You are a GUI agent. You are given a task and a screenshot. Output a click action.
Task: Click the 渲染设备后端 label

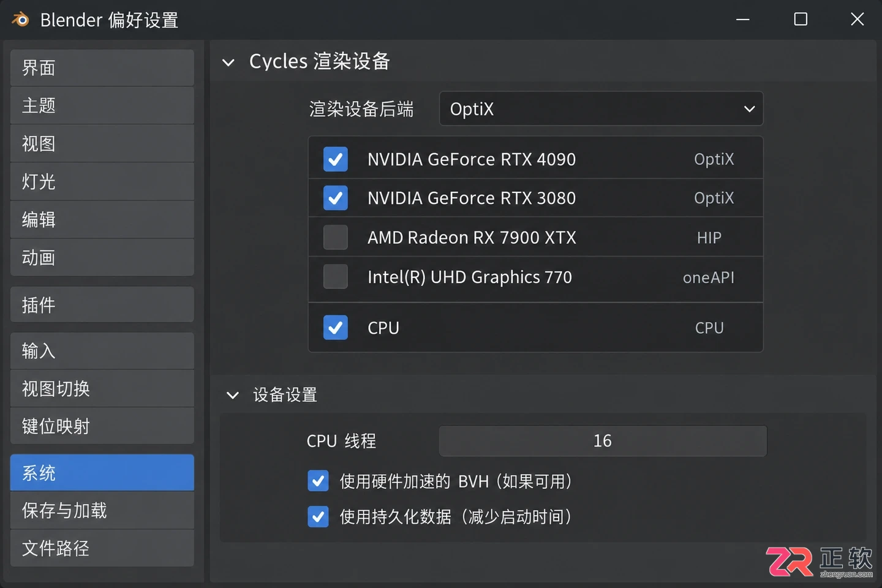(x=361, y=109)
